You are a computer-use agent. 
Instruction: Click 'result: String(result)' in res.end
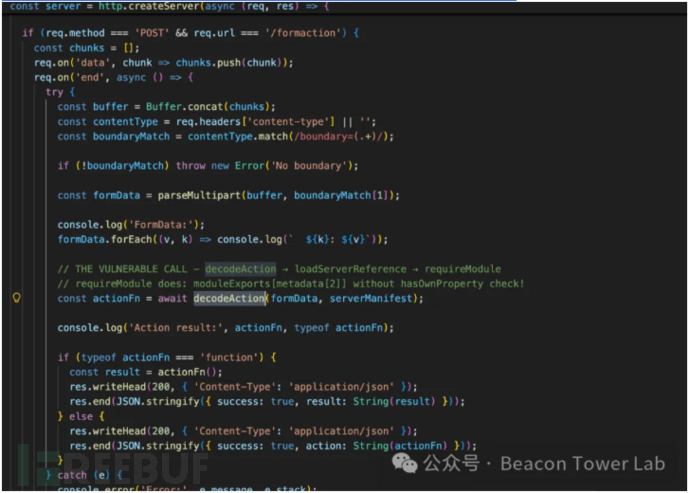coord(371,402)
